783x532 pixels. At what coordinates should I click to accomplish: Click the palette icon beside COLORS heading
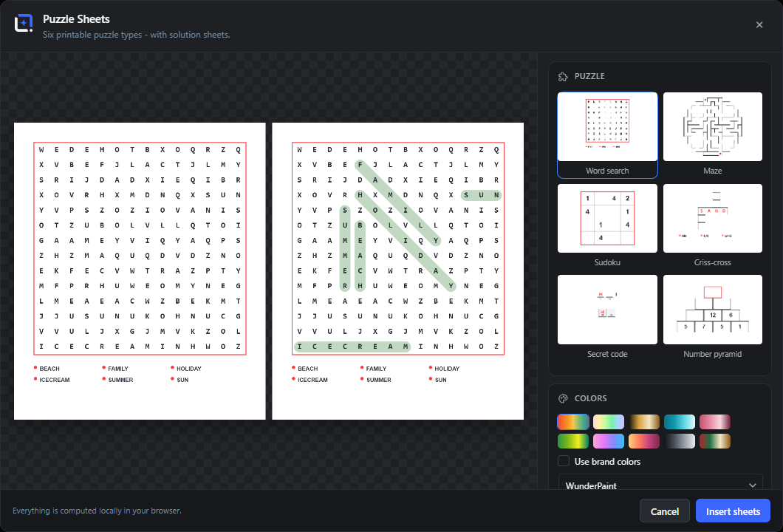point(563,398)
